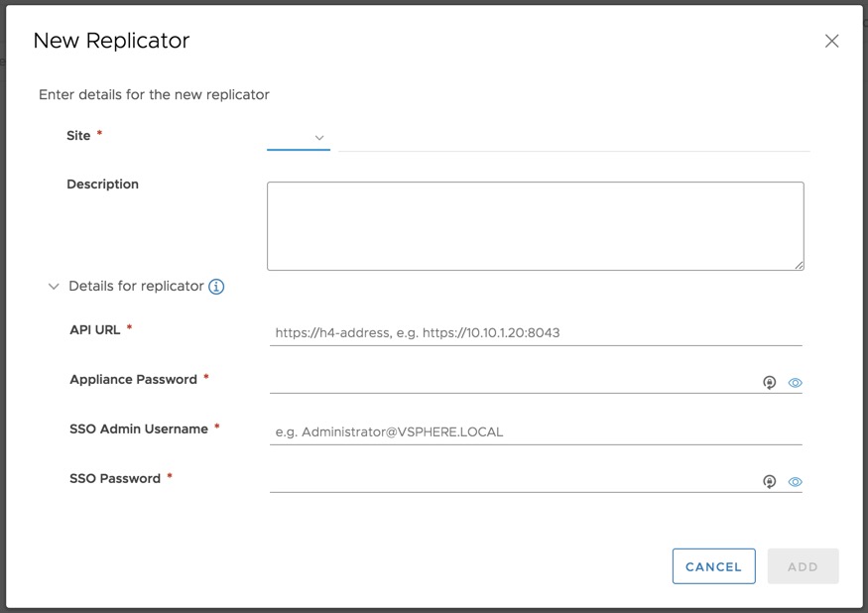This screenshot has width=868, height=613.
Task: Click the SSO Password field
Action: coord(511,481)
